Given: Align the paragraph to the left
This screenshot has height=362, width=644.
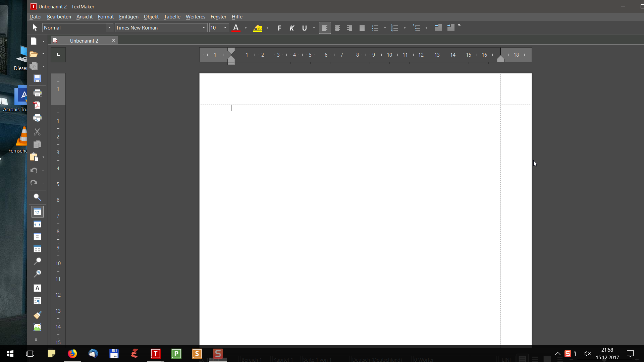Looking at the screenshot, I should click(x=325, y=28).
